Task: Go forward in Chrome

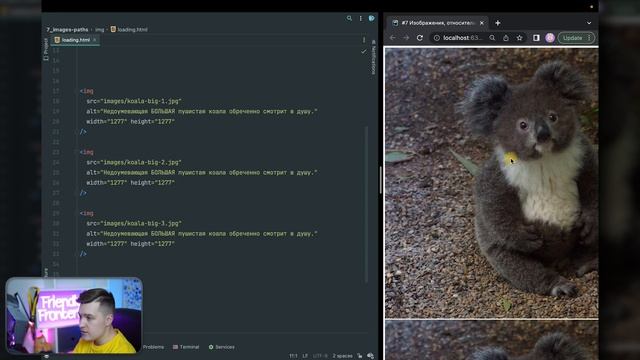Action: tap(406, 38)
